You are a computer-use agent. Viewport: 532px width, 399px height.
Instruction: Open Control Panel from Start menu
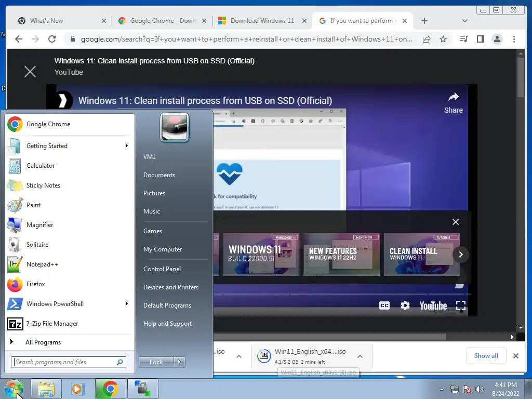(x=162, y=269)
